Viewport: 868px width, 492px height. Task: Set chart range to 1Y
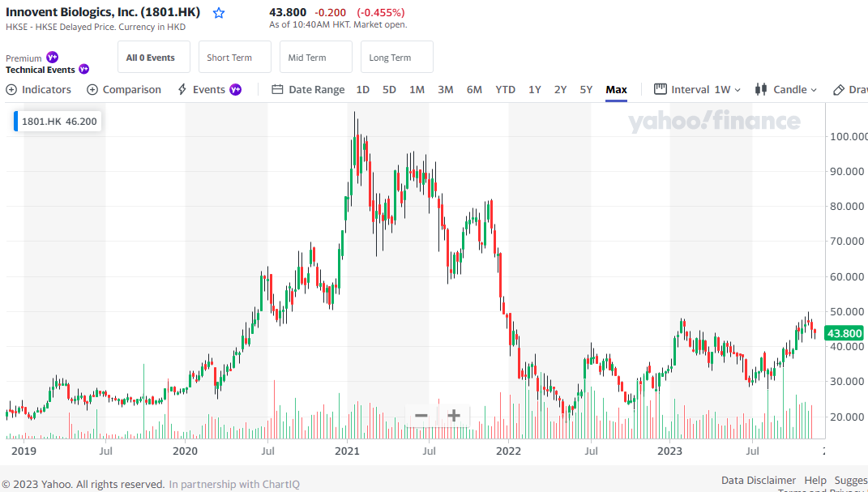534,90
